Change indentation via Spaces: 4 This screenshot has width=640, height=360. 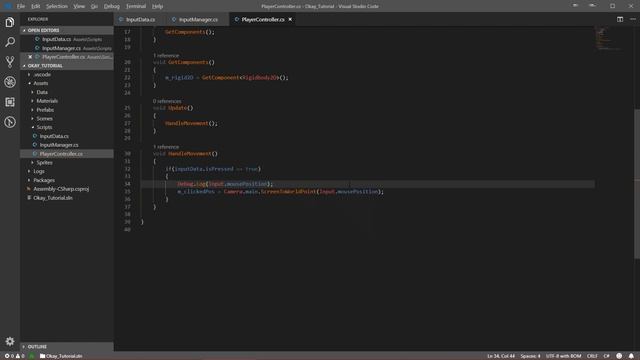click(x=530, y=356)
